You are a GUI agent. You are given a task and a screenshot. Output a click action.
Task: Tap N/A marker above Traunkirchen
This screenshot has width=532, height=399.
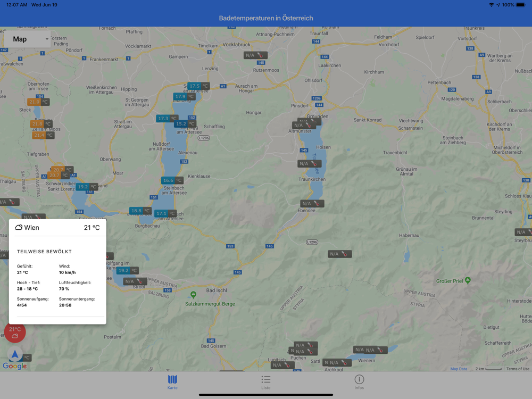pos(310,163)
